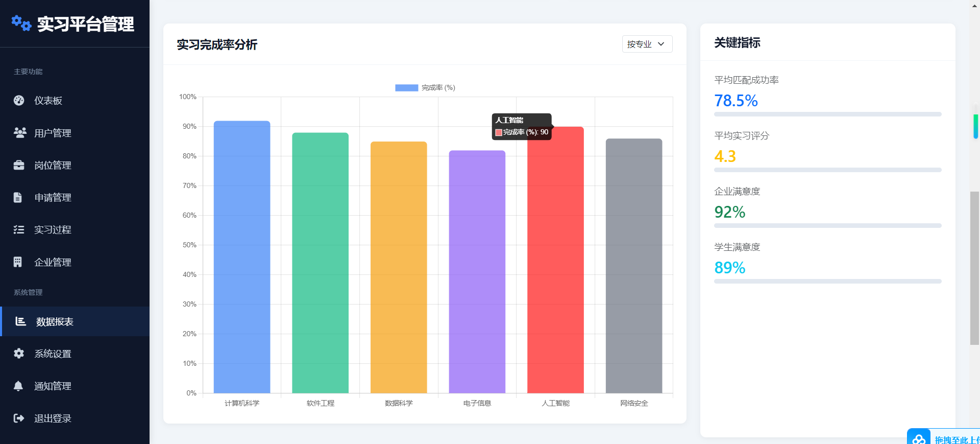This screenshot has width=980, height=444.
Task: Click the 企业满意度 progress bar
Action: pyautogui.click(x=827, y=226)
